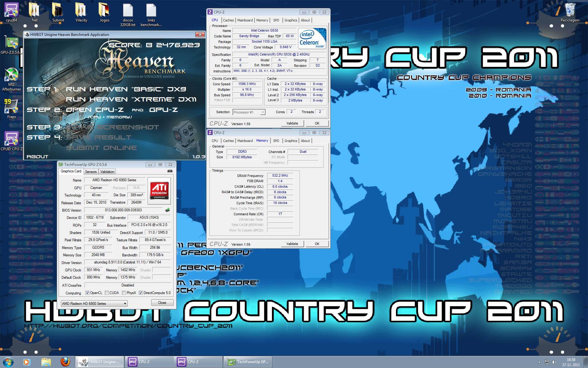Run Heaven "Xtreme" DX11 step
The image size is (588, 368).
click(x=131, y=99)
